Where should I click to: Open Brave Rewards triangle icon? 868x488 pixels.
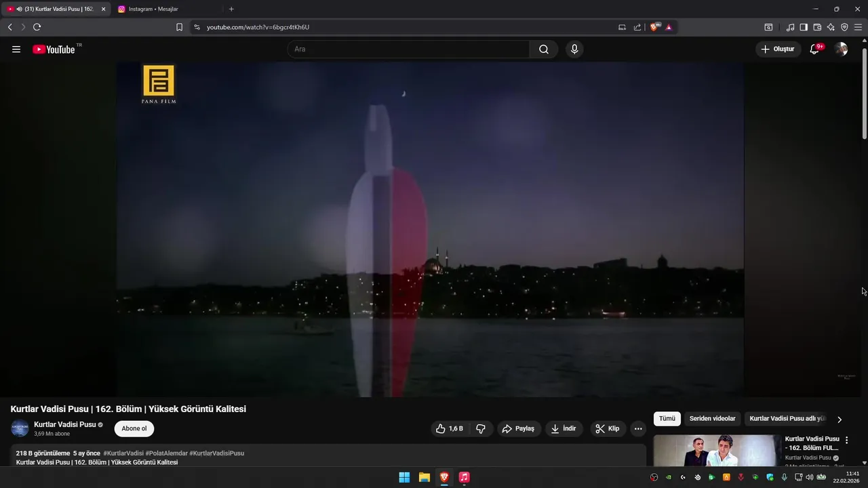[x=669, y=27]
